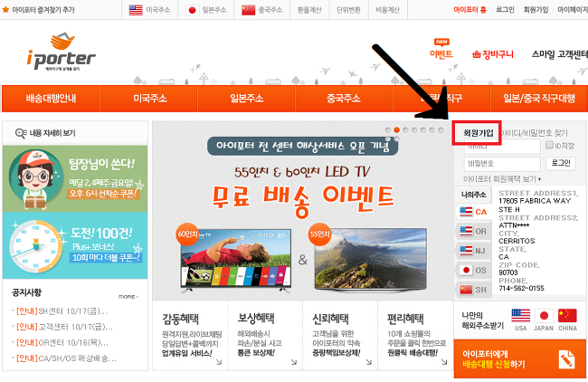588x382 pixels.
Task: Click 배송대행 신청하기 orange button
Action: pos(520,358)
